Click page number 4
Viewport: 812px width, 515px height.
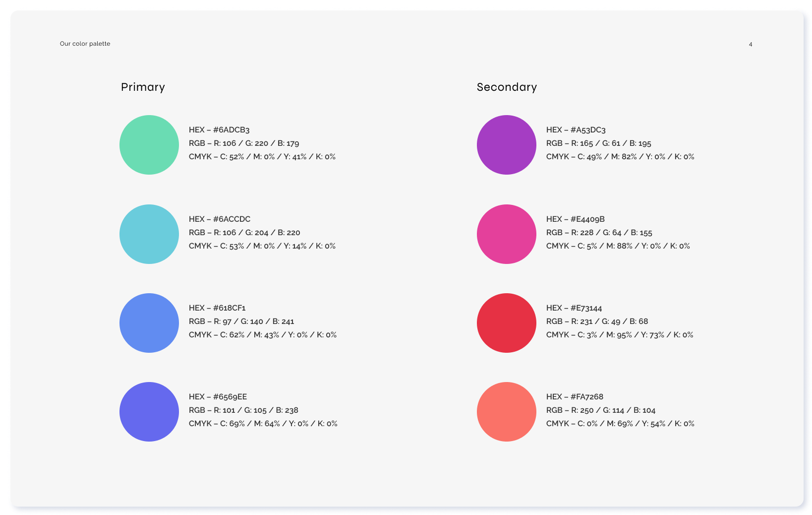point(751,44)
